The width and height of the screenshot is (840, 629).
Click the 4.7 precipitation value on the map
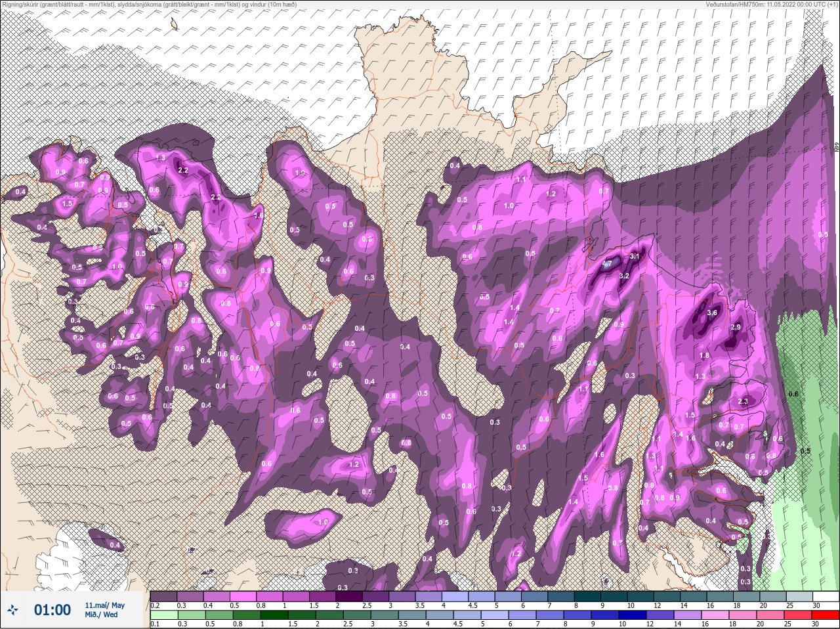tap(607, 264)
